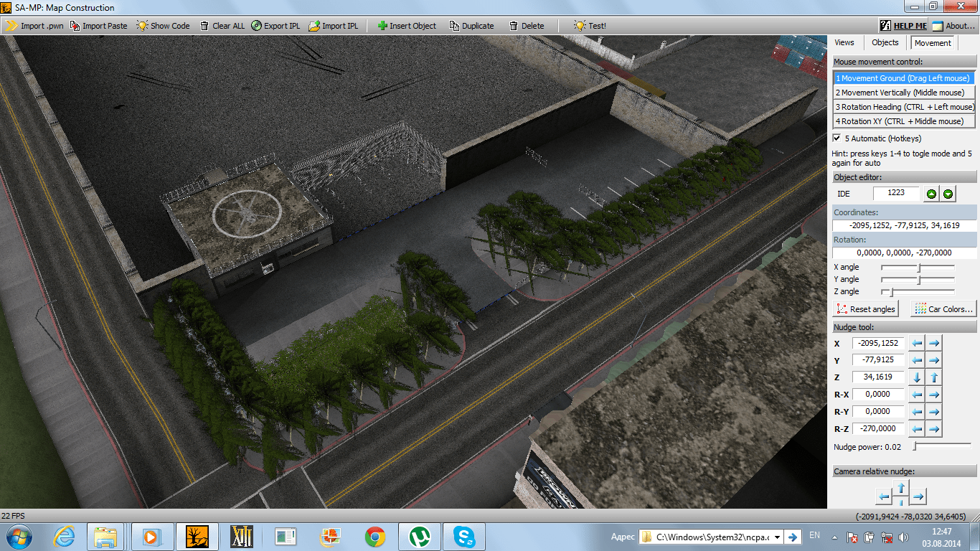Select 3 Rotation Heading mode

(x=904, y=107)
